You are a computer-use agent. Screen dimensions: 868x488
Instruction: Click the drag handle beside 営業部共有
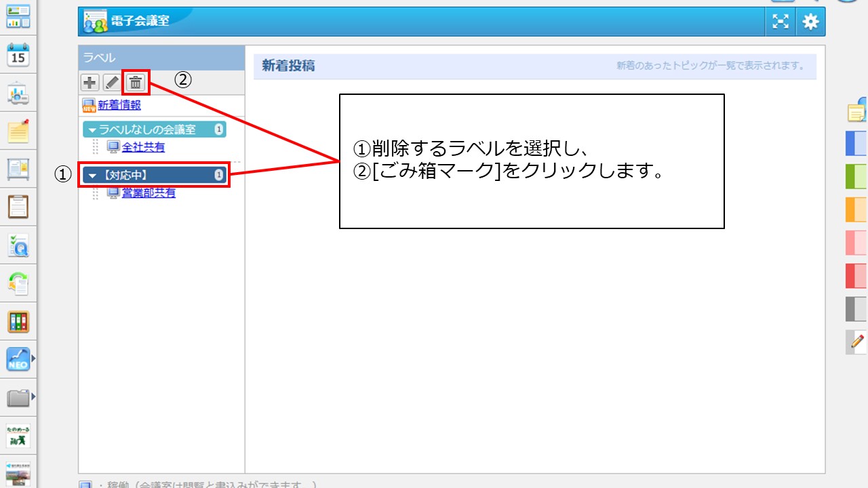pos(96,193)
